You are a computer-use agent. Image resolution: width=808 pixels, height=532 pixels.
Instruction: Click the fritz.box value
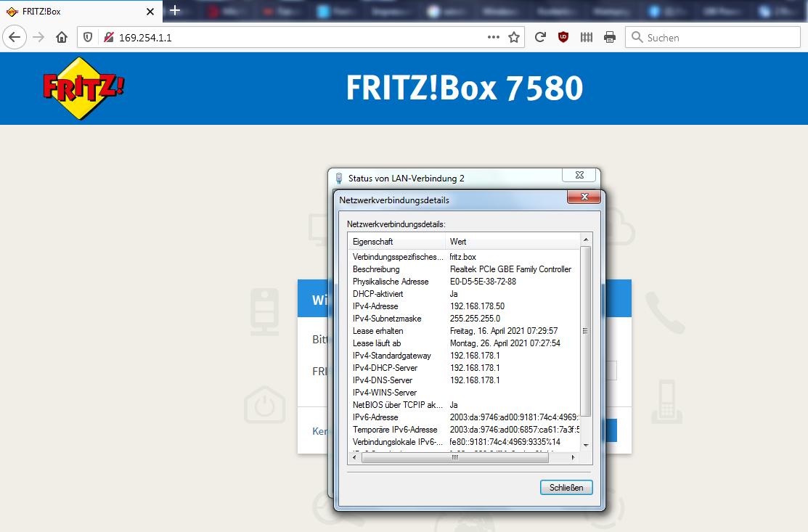coord(462,256)
